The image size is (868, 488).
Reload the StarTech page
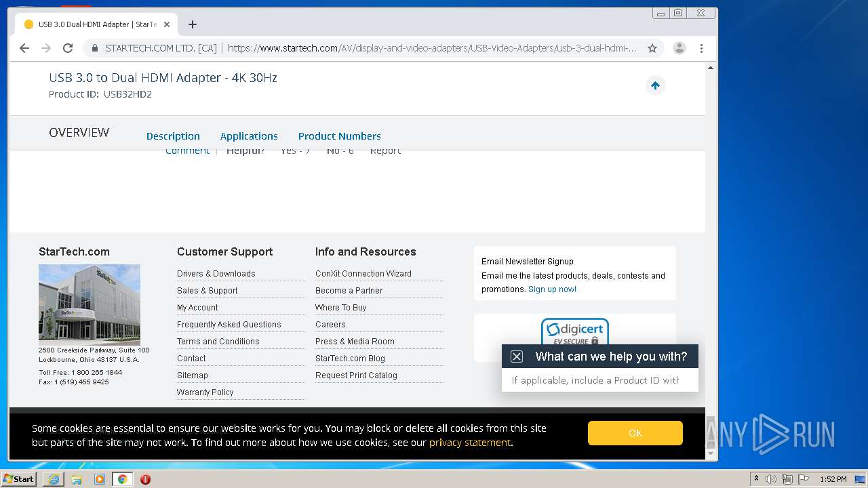click(x=68, y=48)
